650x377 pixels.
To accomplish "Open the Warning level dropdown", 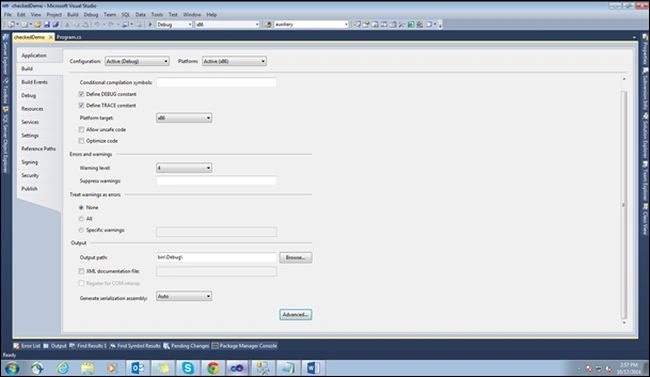I will pos(184,168).
